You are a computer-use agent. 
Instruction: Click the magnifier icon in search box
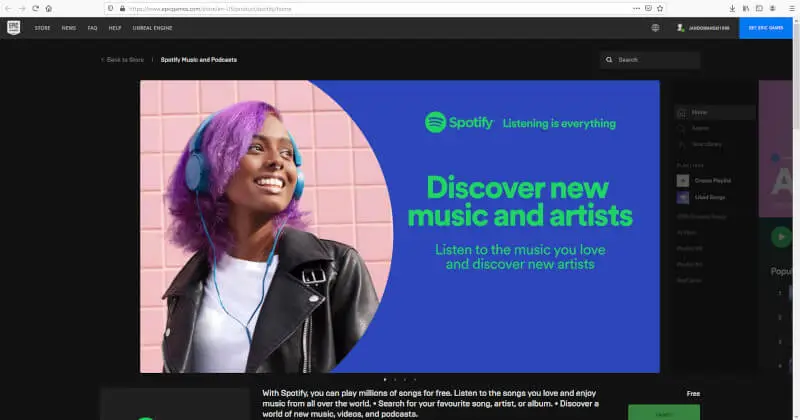coord(609,60)
